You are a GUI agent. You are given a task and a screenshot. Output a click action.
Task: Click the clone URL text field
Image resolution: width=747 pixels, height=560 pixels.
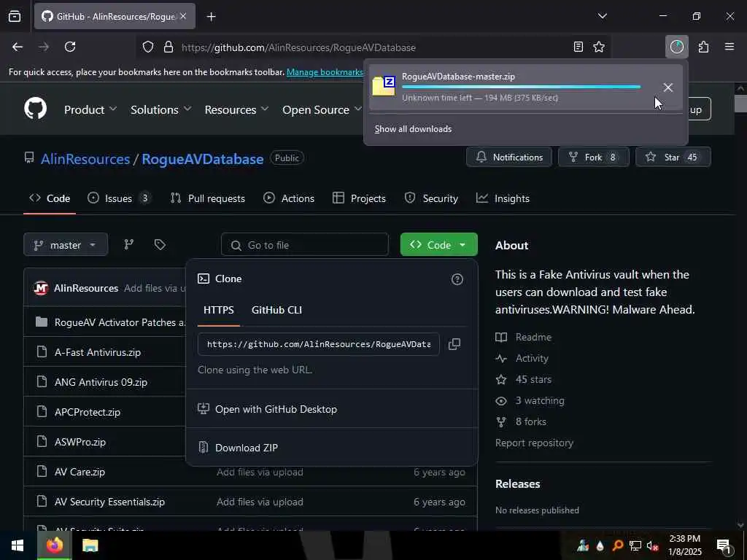pyautogui.click(x=318, y=344)
